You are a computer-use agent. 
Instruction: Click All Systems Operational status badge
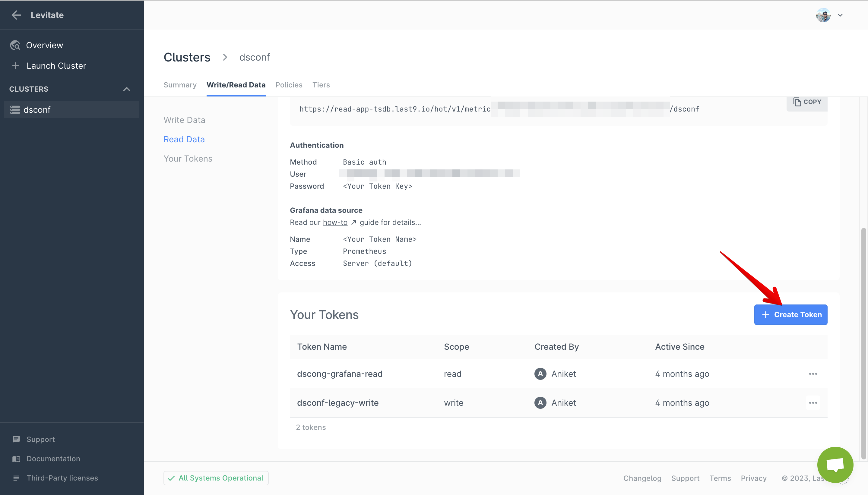coord(216,478)
